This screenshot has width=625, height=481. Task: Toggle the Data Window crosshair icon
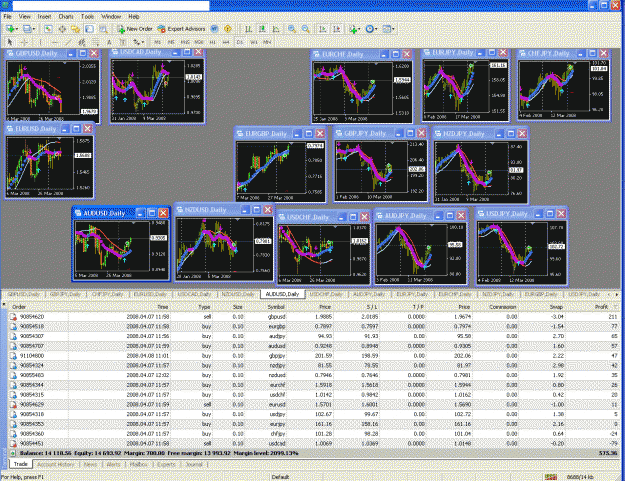click(x=62, y=29)
